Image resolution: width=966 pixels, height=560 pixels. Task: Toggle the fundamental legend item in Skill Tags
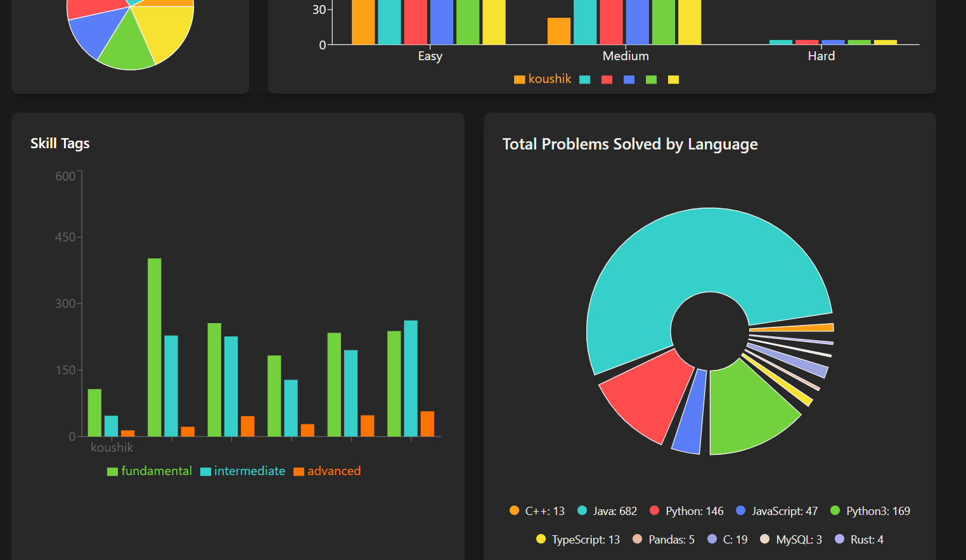point(150,471)
